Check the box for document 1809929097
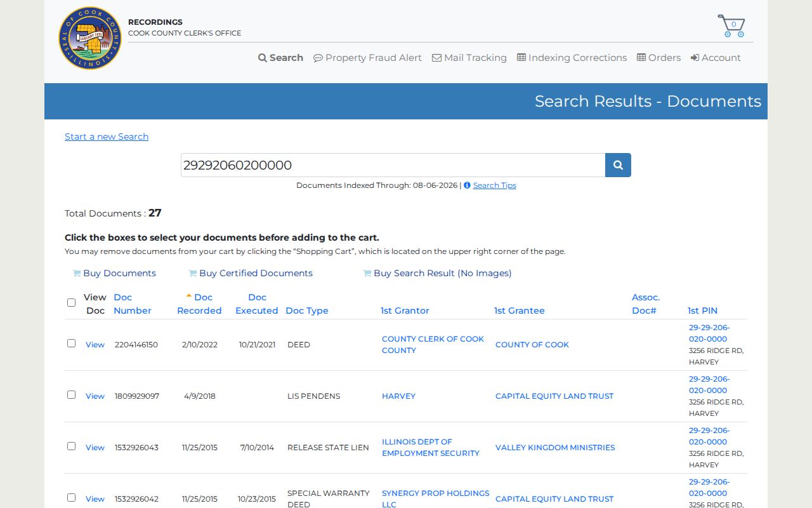This screenshot has width=812, height=508. pyautogui.click(x=71, y=394)
